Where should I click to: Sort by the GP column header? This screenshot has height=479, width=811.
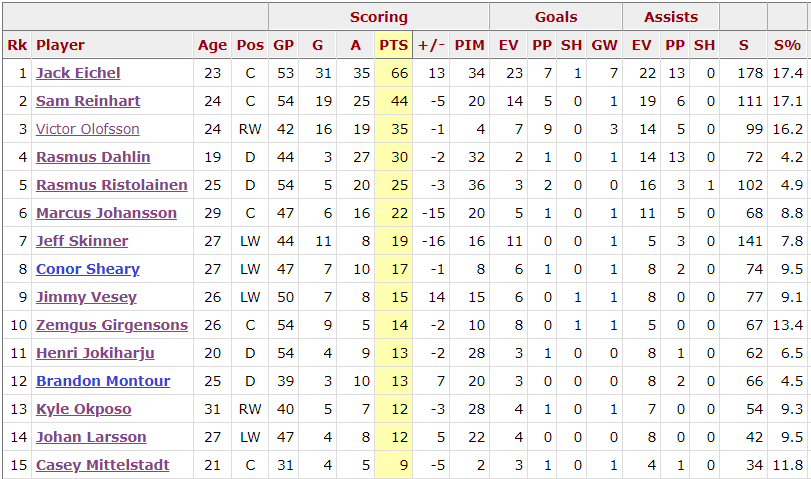(283, 45)
